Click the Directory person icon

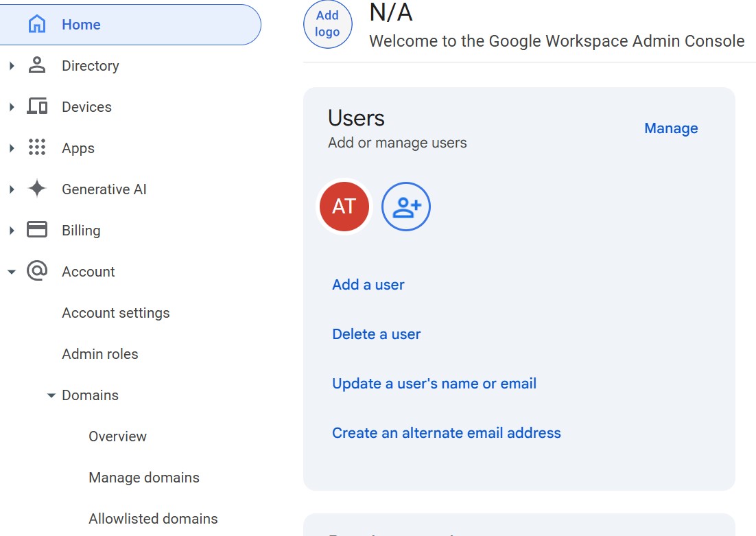36,66
